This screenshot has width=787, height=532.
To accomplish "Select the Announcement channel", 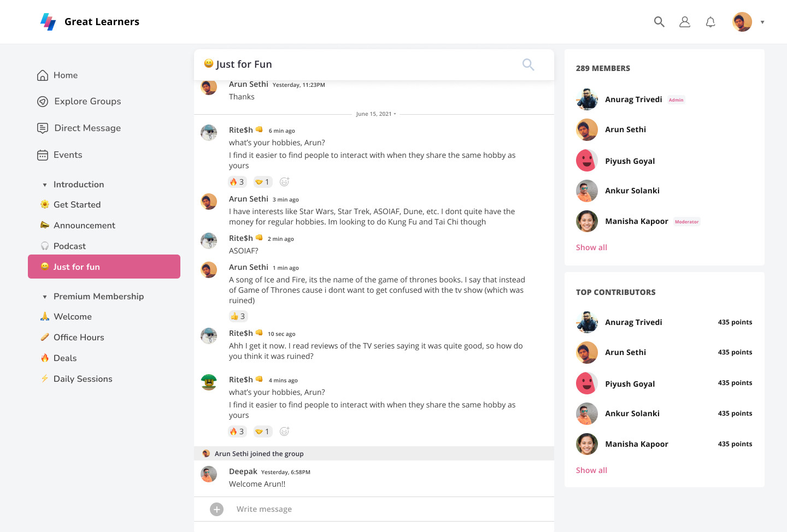I will pyautogui.click(x=84, y=226).
